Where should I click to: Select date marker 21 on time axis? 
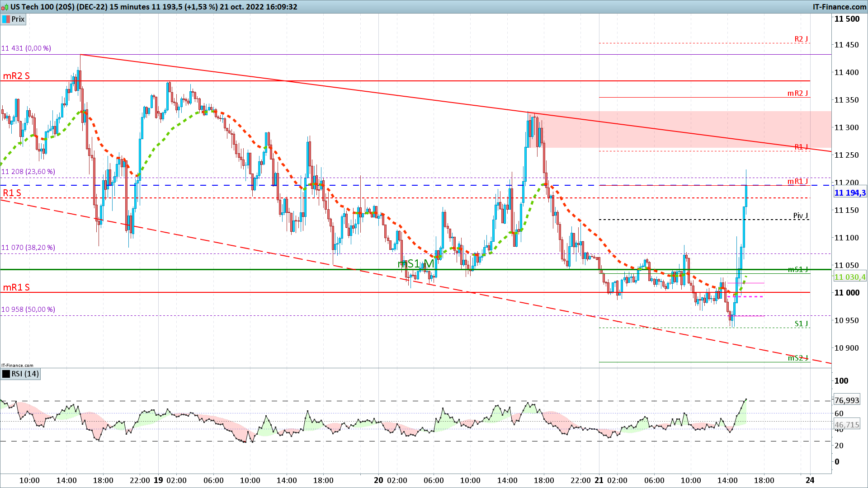coord(599,480)
